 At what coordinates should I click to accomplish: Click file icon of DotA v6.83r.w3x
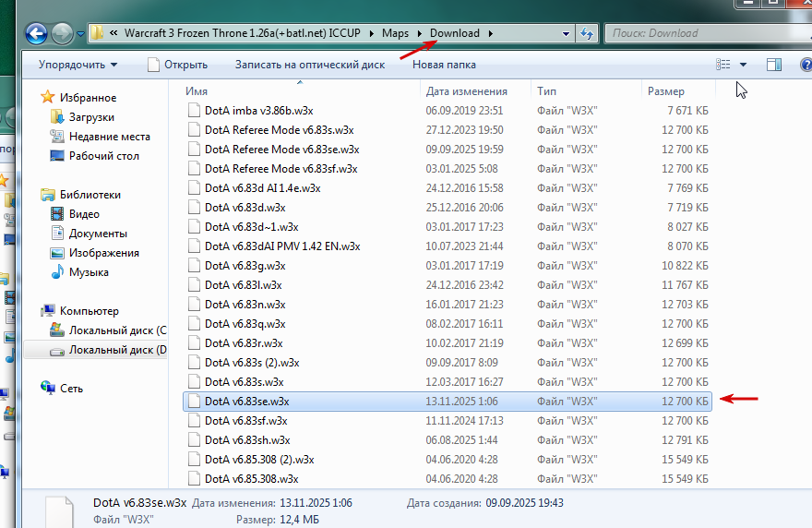coord(194,342)
